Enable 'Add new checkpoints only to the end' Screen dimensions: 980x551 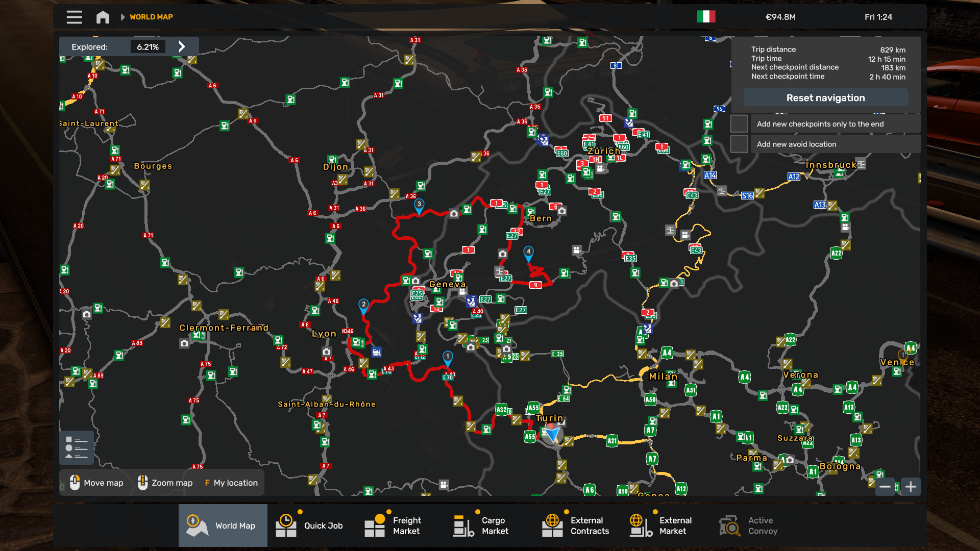(739, 124)
